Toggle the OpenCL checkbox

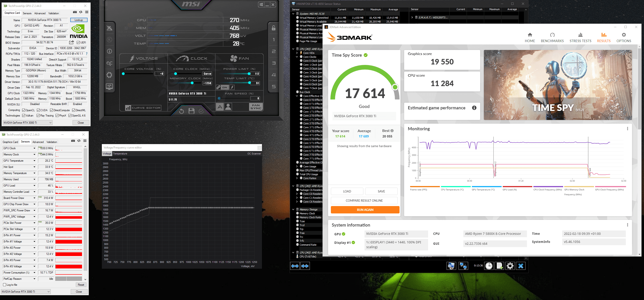pos(24,110)
